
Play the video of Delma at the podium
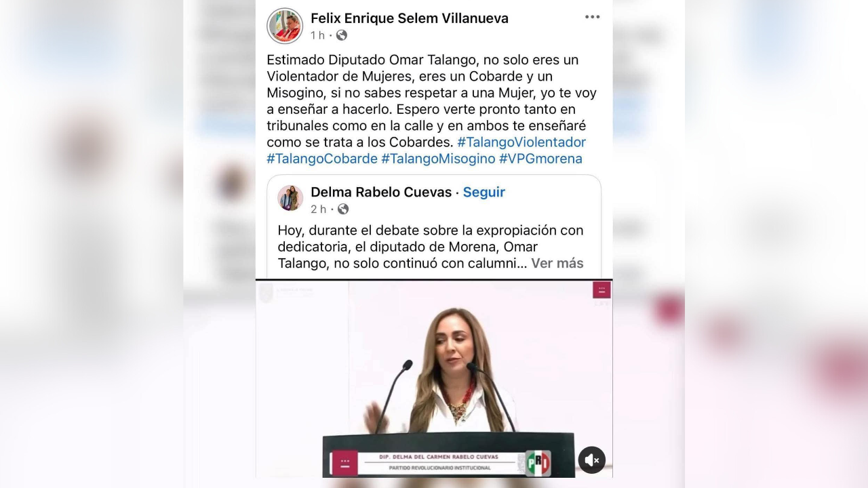(x=434, y=378)
